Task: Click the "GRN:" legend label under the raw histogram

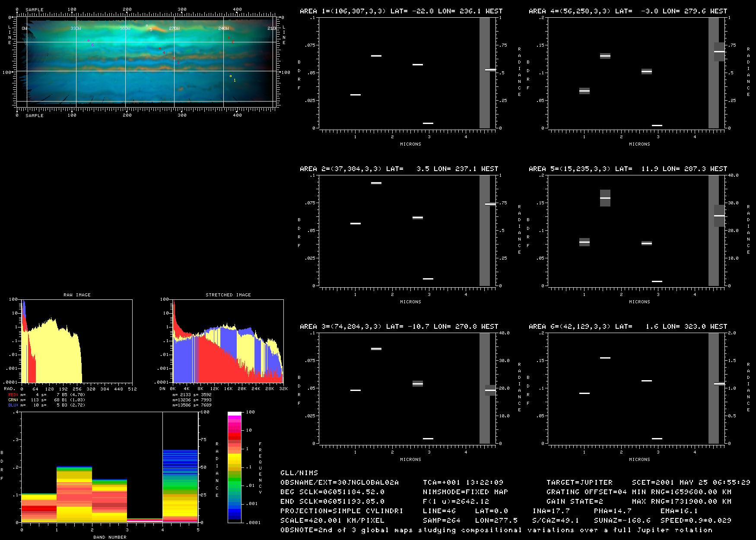Action: click(13, 400)
